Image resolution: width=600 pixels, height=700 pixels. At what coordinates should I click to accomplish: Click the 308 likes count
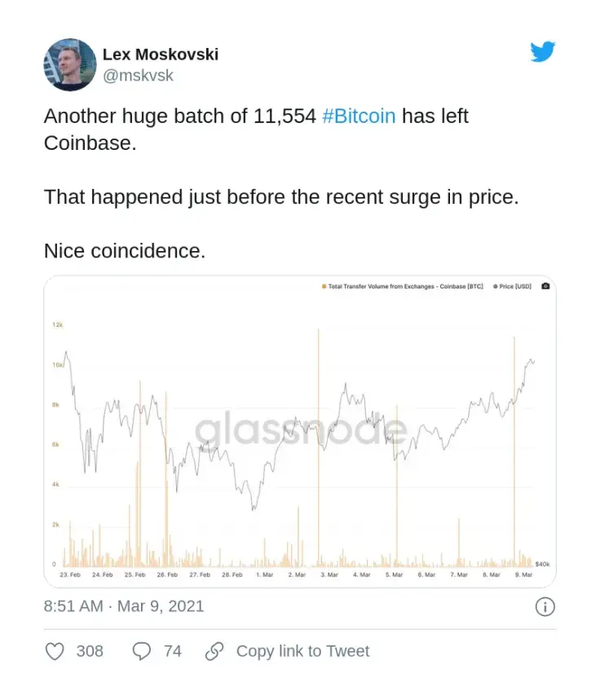pos(90,651)
